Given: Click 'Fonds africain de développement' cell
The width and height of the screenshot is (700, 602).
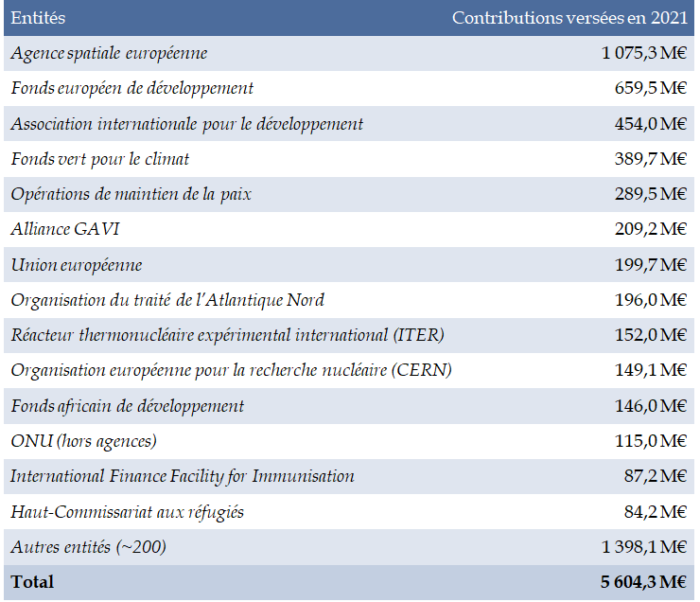Looking at the screenshot, I should [127, 406].
